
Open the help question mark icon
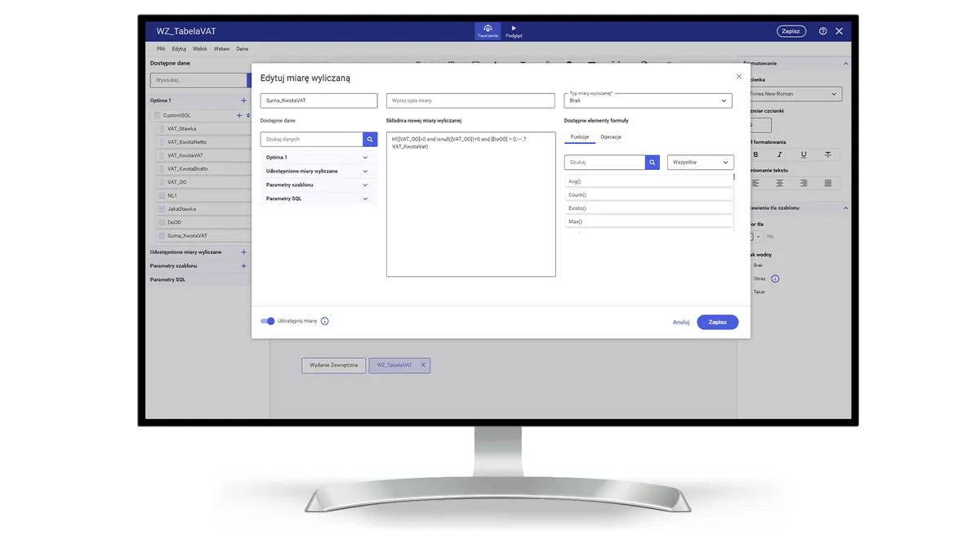822,31
